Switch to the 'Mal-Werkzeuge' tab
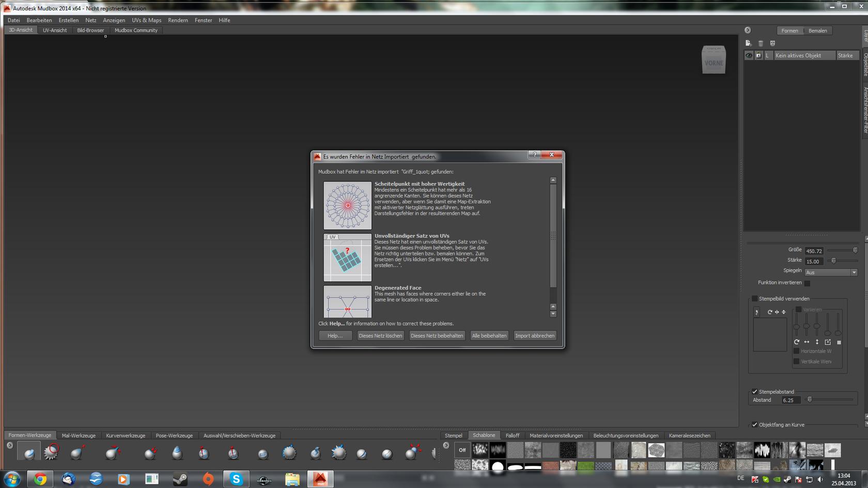The image size is (868, 488). (79, 435)
